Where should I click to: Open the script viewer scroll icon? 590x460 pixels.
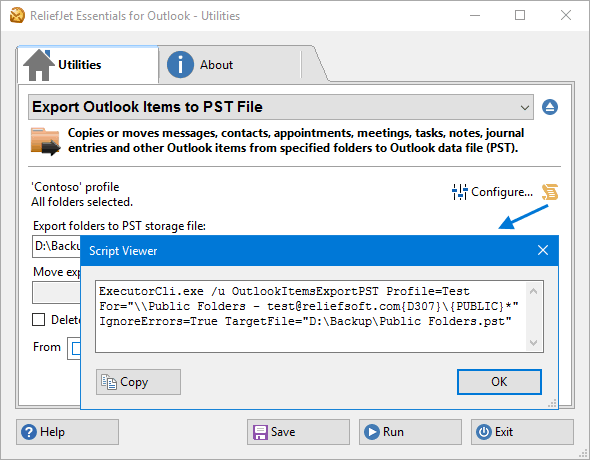(550, 192)
